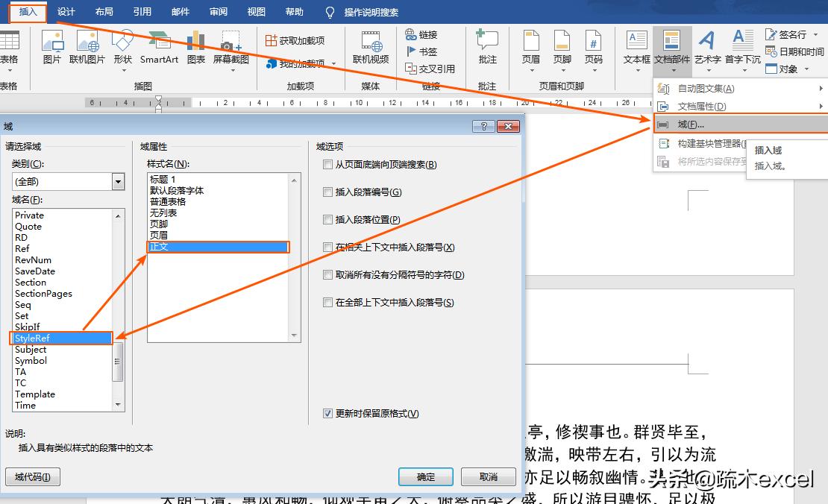This screenshot has width=828, height=504.
Task: Click the 域代码 field codes button
Action: 32,477
